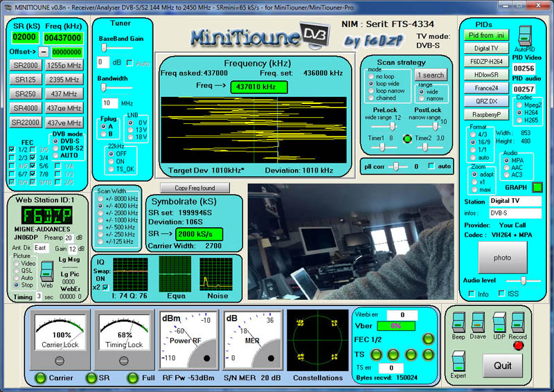This screenshot has height=392, width=554.
Task: Select the DVB-S2 mode radio button
Action: 55,148
